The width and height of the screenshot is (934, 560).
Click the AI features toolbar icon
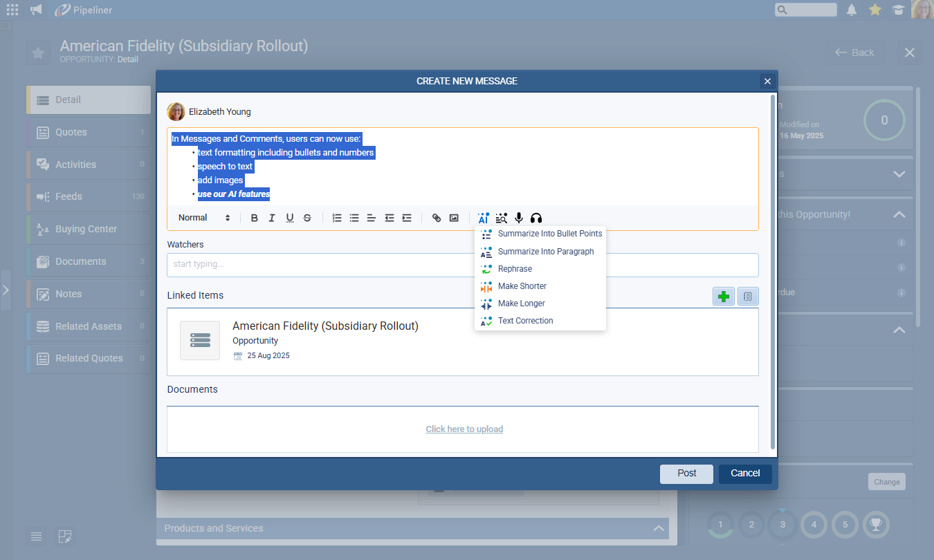484,218
